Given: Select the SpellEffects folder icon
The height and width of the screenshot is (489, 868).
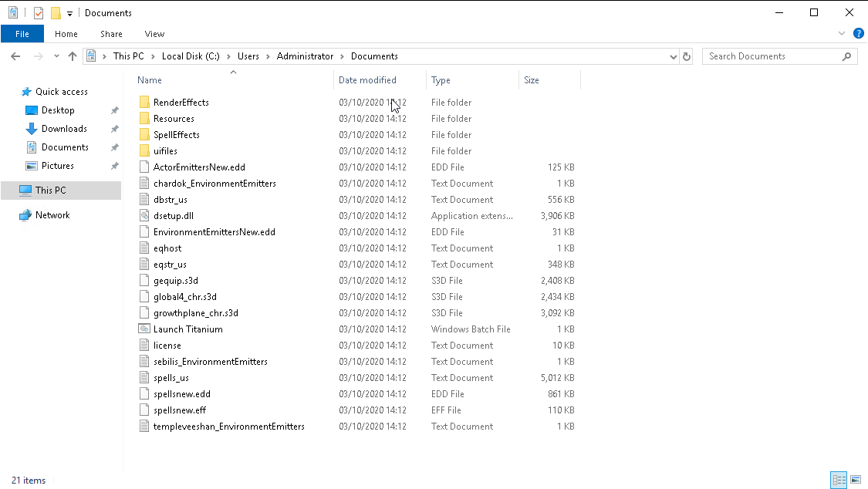Looking at the screenshot, I should click(x=144, y=134).
